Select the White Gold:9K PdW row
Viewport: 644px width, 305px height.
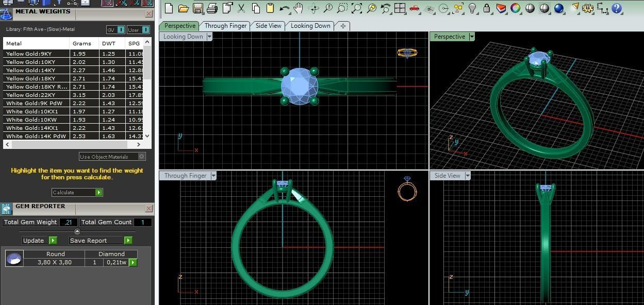click(x=73, y=103)
